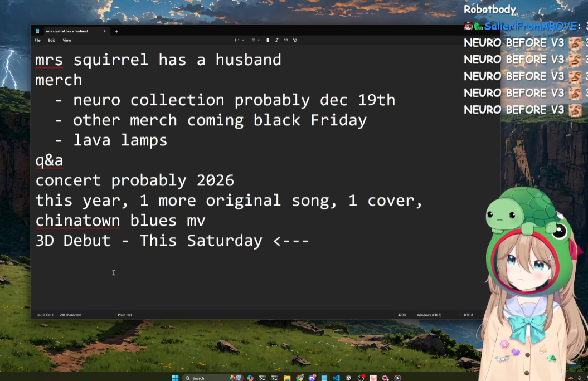Toggle italic formatting in Notepad toolbar
588x381 pixels.
277,40
